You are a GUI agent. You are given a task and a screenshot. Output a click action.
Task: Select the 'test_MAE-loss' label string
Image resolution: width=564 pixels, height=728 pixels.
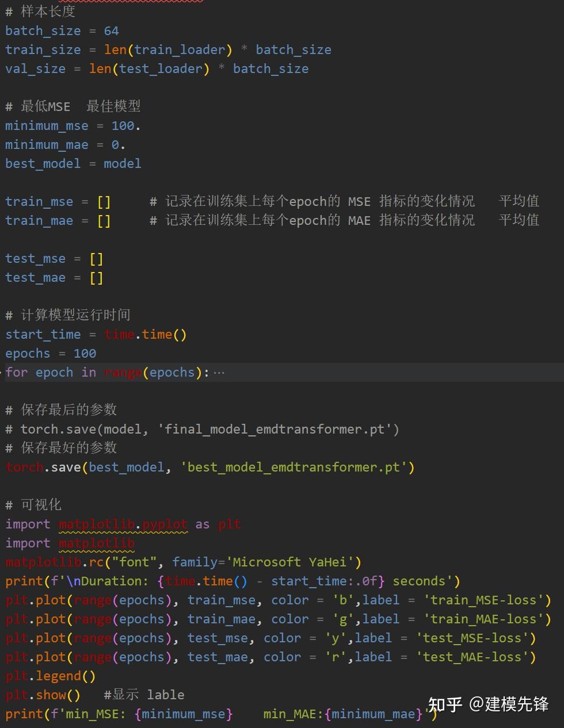472,657
